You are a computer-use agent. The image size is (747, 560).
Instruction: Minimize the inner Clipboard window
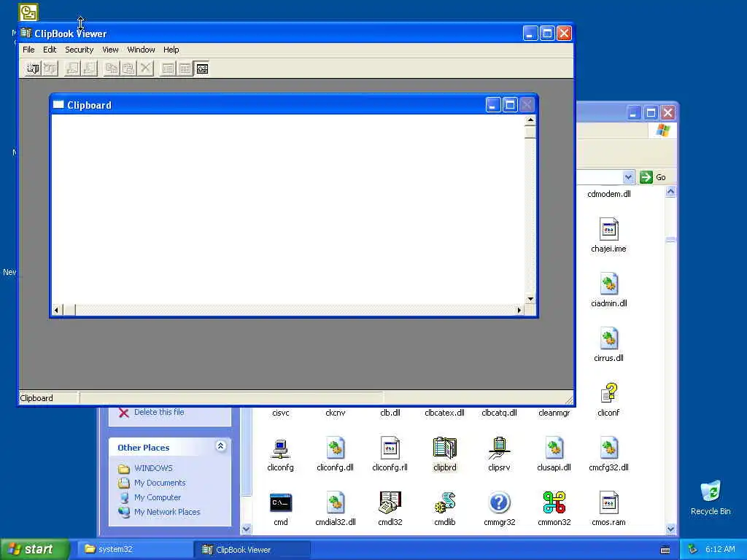click(493, 105)
